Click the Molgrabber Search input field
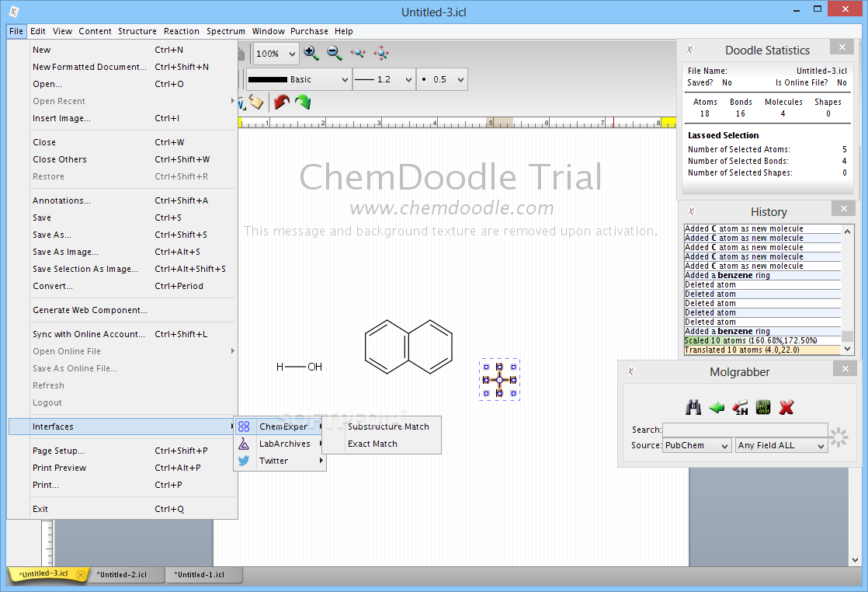Image resolution: width=868 pixels, height=592 pixels. [x=745, y=430]
